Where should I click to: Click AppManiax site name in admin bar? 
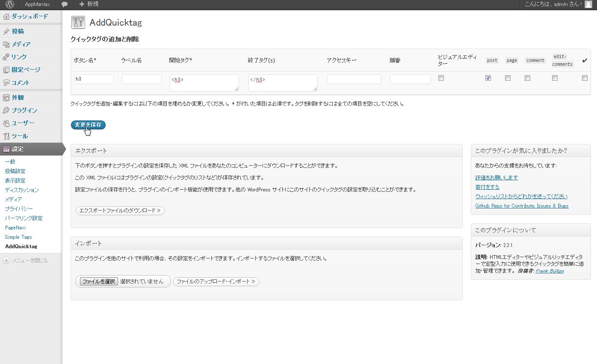coord(37,4)
